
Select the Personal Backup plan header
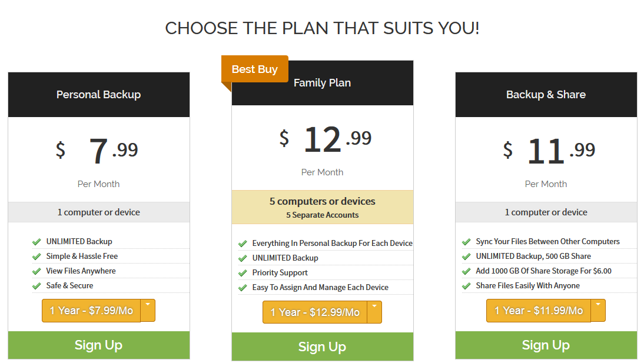coord(98,95)
